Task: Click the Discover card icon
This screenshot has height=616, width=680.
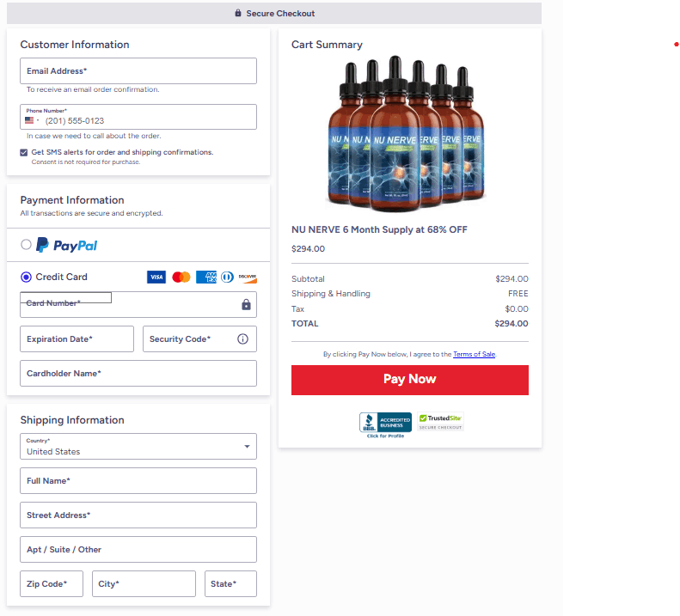Action: pos(248,278)
